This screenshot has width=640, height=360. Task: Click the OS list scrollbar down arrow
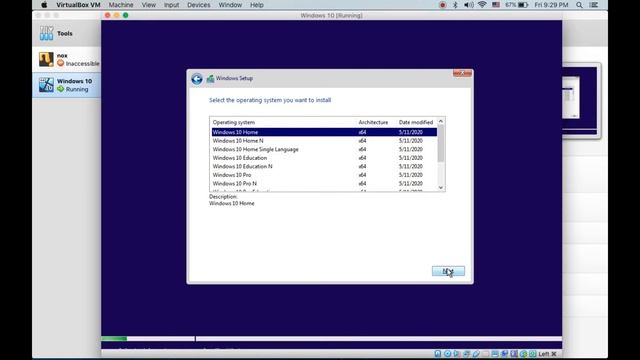click(x=441, y=187)
